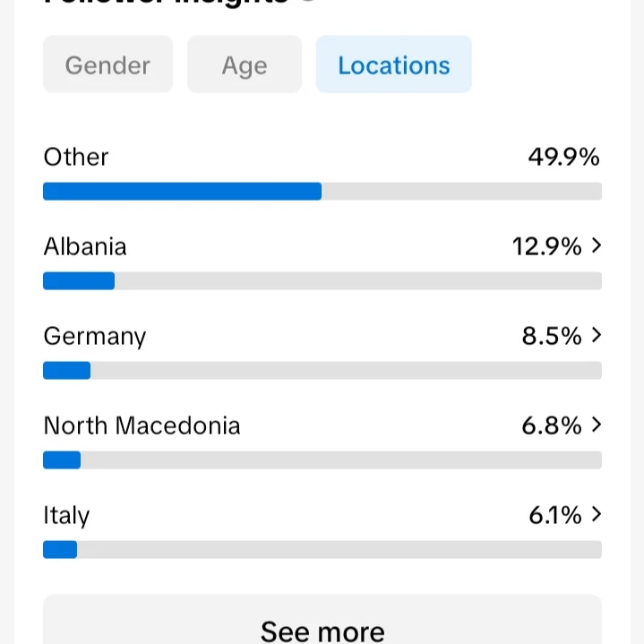Expand Albania details chevron arrow
Viewport: 644px width, 644px height.
[x=597, y=246]
